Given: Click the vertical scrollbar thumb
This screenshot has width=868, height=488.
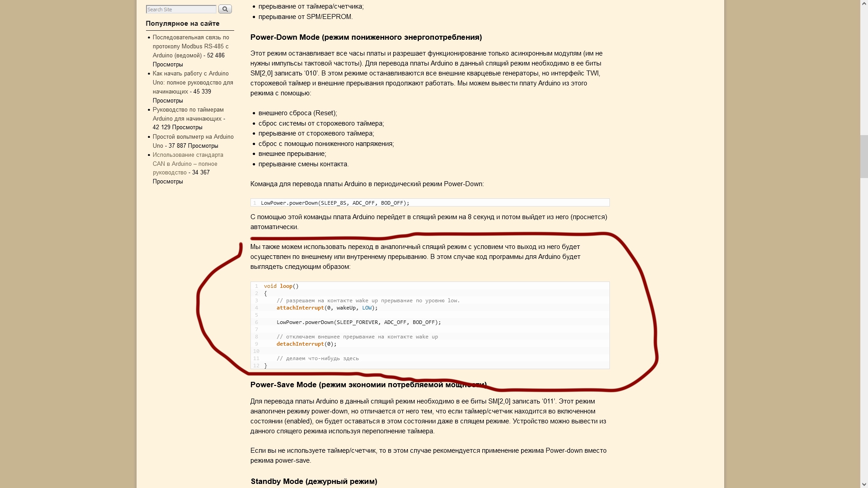Looking at the screenshot, I should point(864,156).
